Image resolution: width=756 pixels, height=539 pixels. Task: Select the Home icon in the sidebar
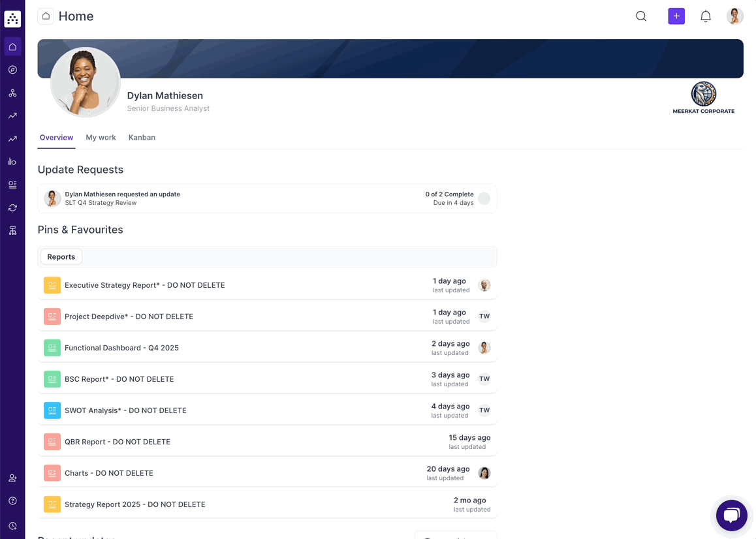[x=12, y=46]
